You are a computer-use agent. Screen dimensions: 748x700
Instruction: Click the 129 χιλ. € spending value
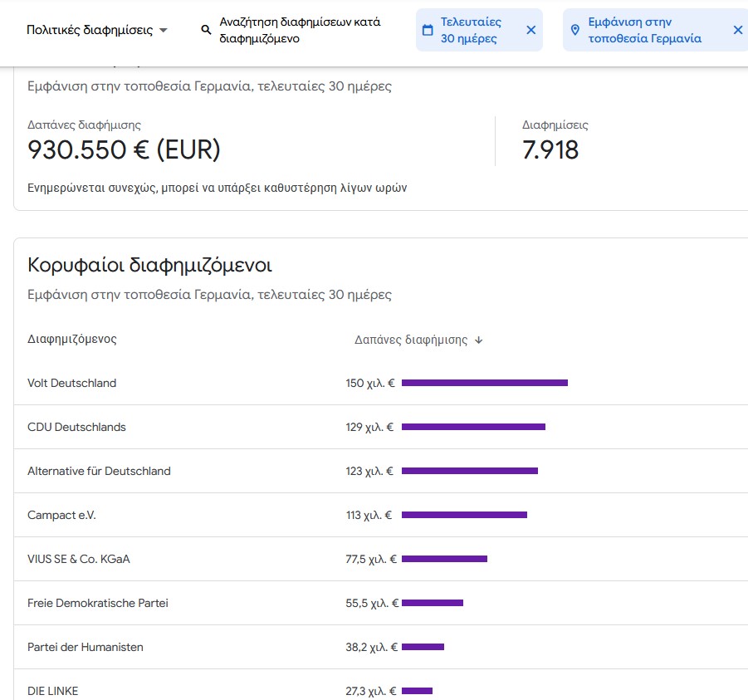pos(369,427)
